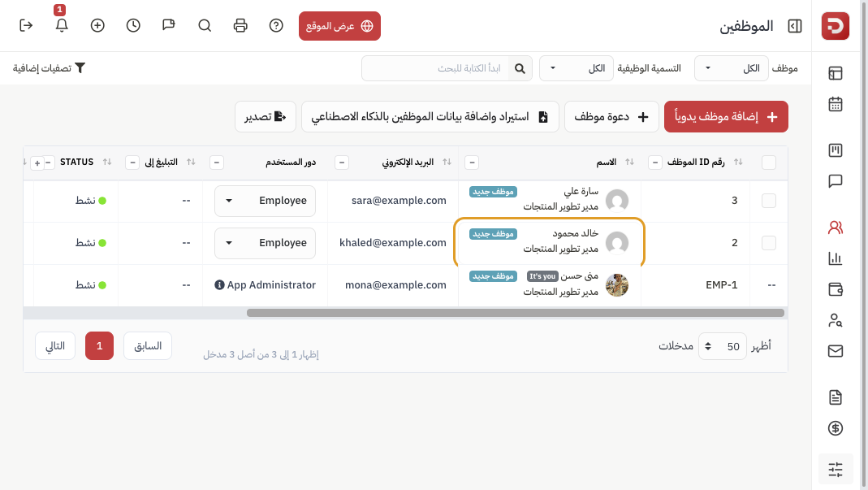The width and height of the screenshot is (868, 490).
Task: Open the clock timer icon
Action: point(133,25)
